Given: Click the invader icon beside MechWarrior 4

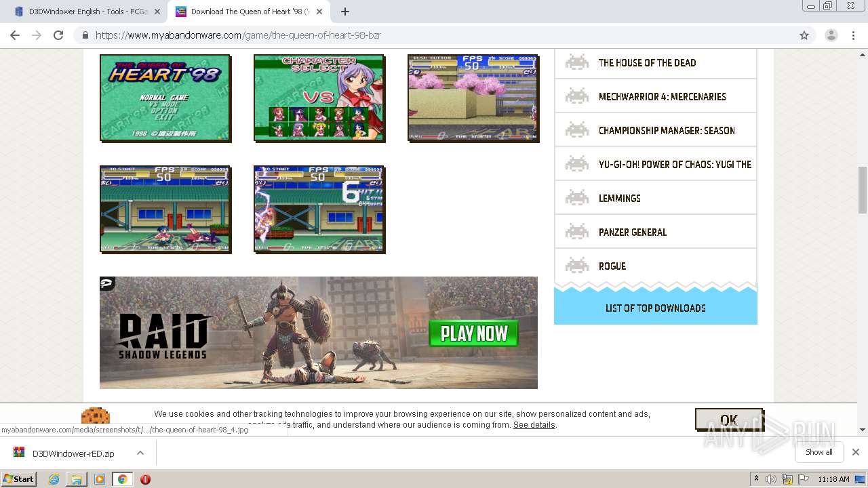Looking at the screenshot, I should tap(577, 96).
